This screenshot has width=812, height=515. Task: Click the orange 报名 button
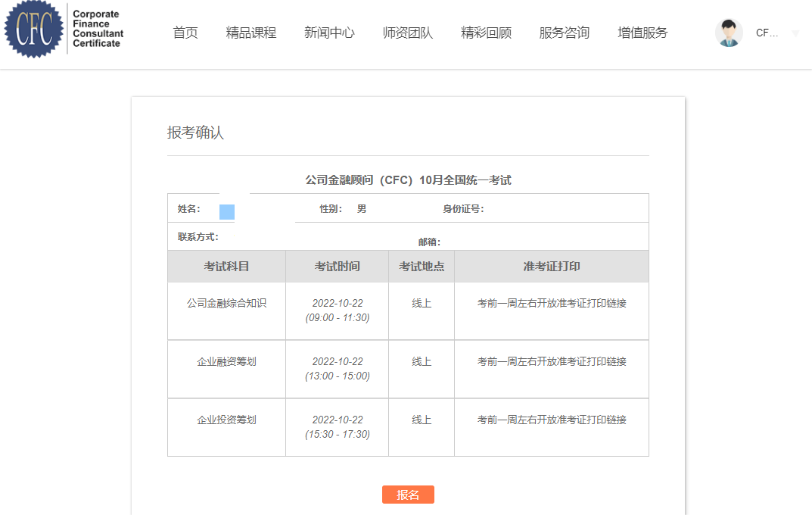pyautogui.click(x=408, y=495)
